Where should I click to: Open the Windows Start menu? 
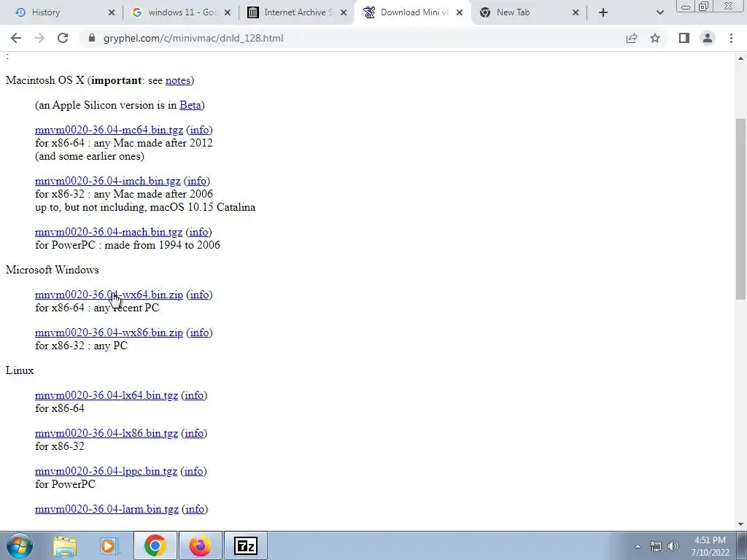click(x=19, y=545)
